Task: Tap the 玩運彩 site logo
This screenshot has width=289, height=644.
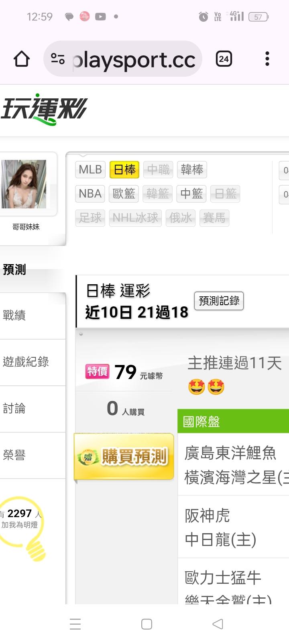Action: (x=44, y=109)
